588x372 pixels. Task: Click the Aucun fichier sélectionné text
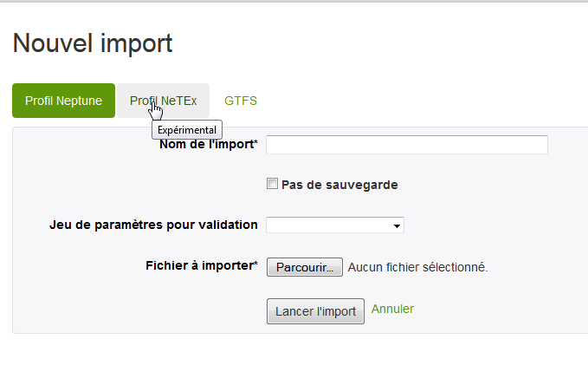coord(418,267)
